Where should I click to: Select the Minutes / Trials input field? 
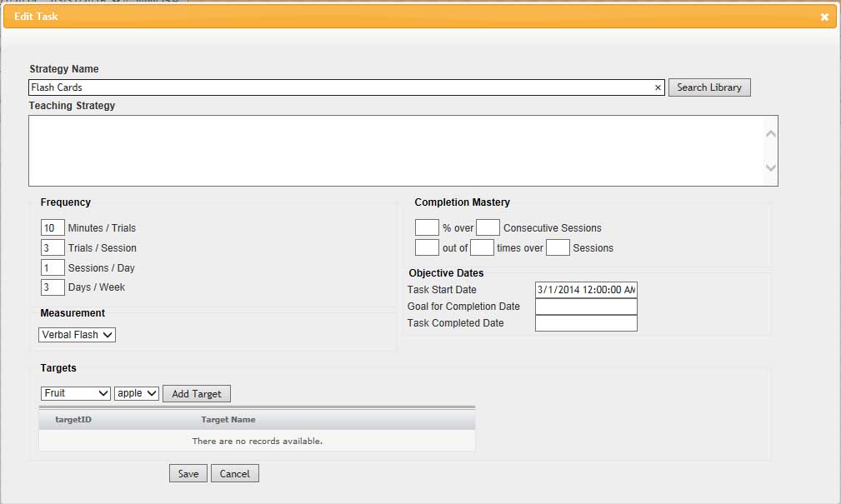[x=53, y=228]
